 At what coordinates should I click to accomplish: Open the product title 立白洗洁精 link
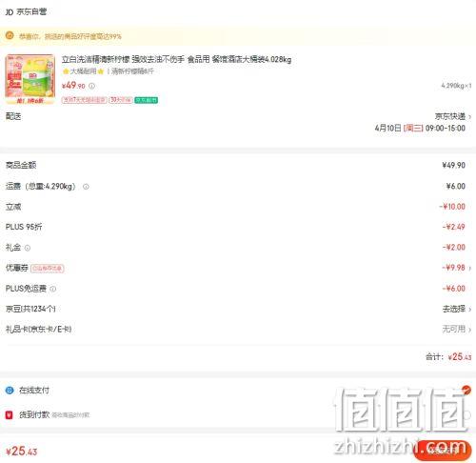click(x=176, y=59)
